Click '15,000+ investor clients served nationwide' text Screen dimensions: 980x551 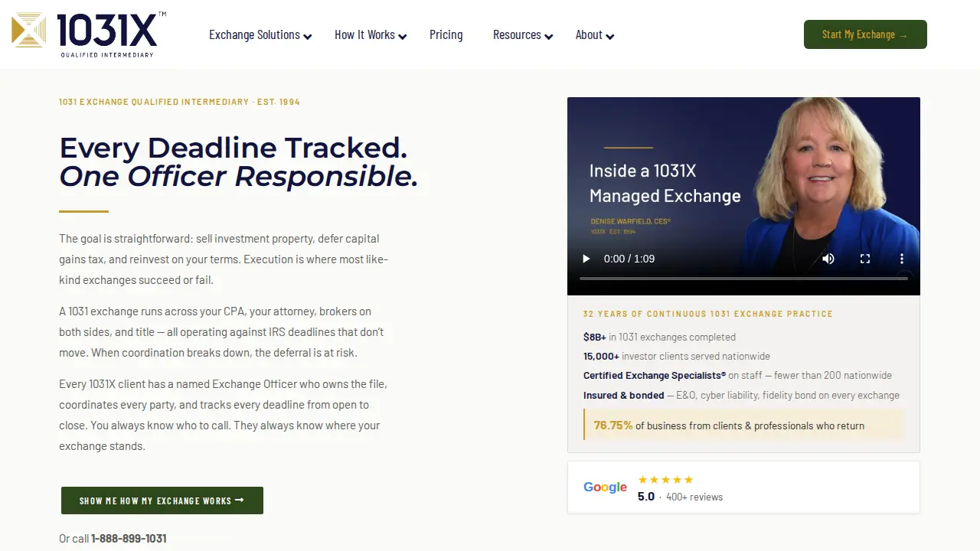(x=677, y=356)
